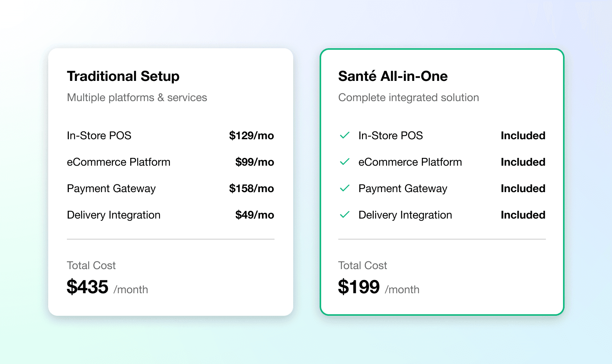
Task: Click 'Complete integrated solution' subtitle
Action: pos(408,98)
